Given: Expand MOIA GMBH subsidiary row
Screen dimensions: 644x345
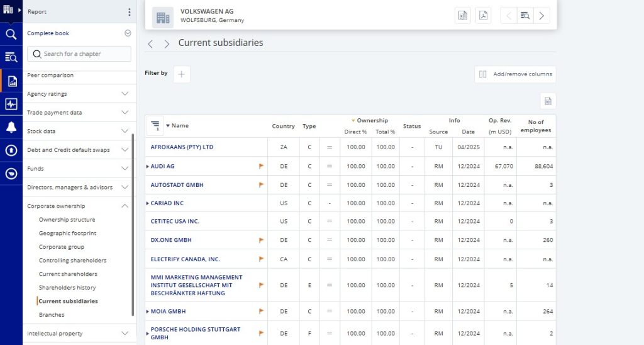Looking at the screenshot, I should [147, 312].
